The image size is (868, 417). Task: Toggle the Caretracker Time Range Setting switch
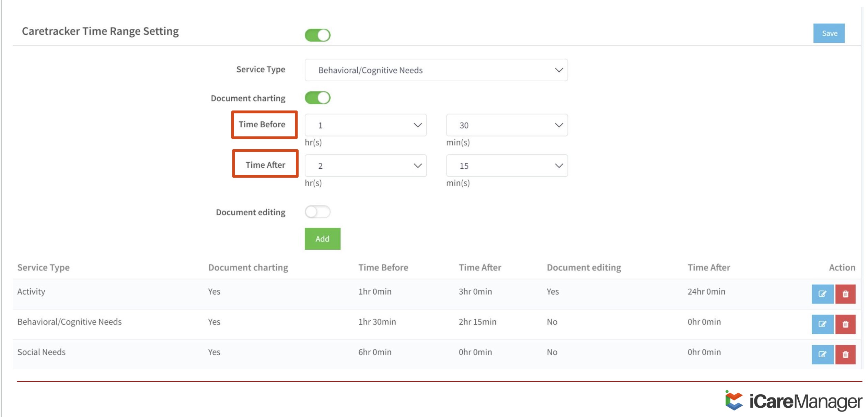coord(317,35)
